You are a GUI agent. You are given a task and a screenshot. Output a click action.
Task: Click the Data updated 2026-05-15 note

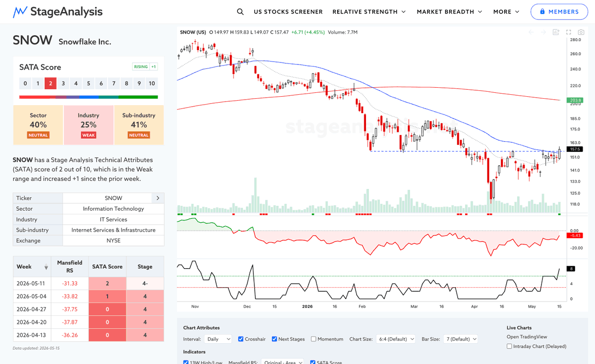(x=35, y=348)
